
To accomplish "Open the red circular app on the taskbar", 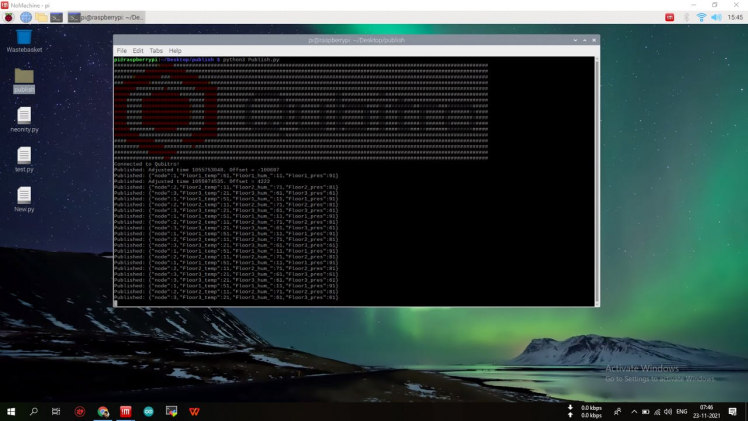I will pos(80,411).
